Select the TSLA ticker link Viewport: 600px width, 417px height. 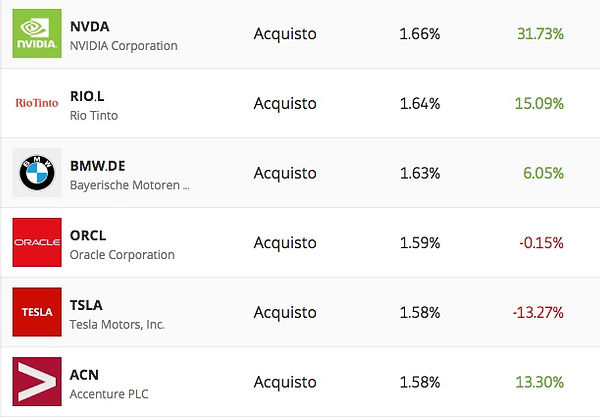pos(87,305)
